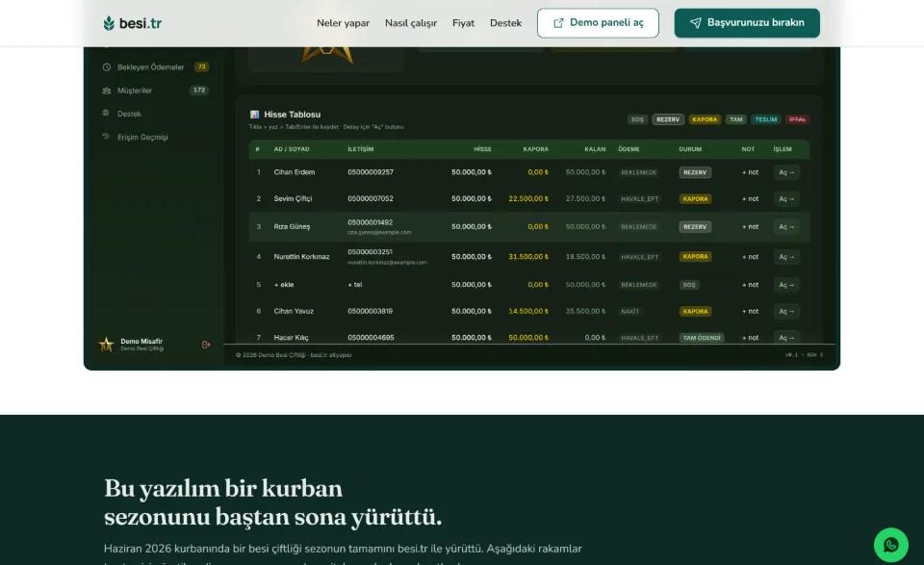Click kapora amount 14.500,00 for Cihan Yavuz
Screen dimensions: 924x565
[528, 311]
